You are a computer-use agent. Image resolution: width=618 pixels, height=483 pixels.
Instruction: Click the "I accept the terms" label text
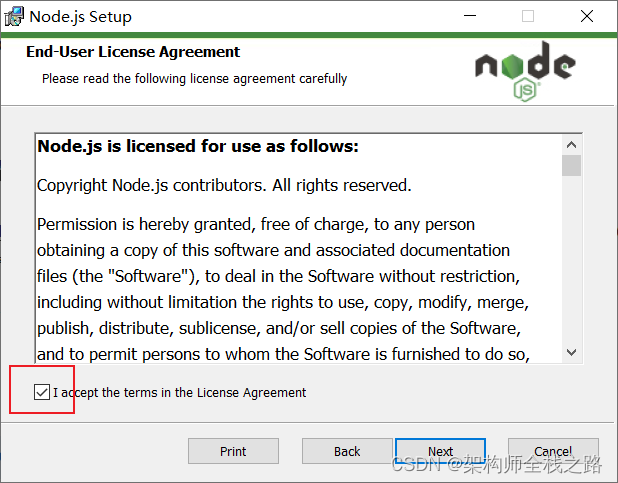(180, 393)
